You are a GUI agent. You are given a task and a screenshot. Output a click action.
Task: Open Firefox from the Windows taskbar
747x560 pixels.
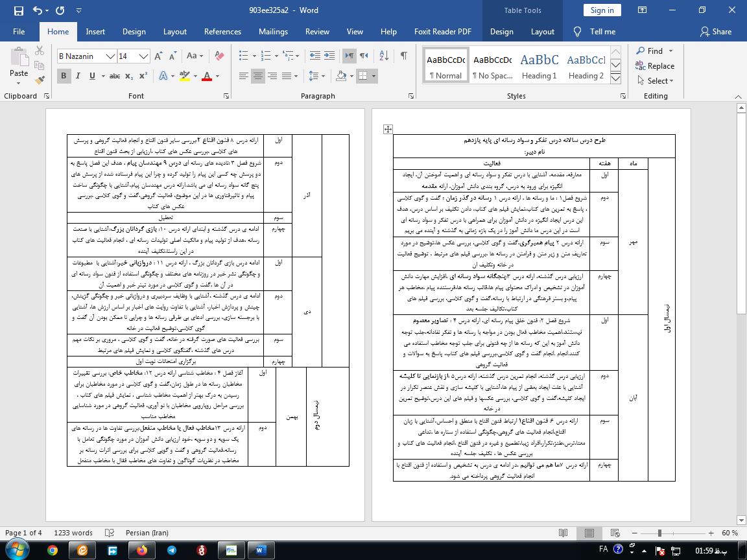141,550
